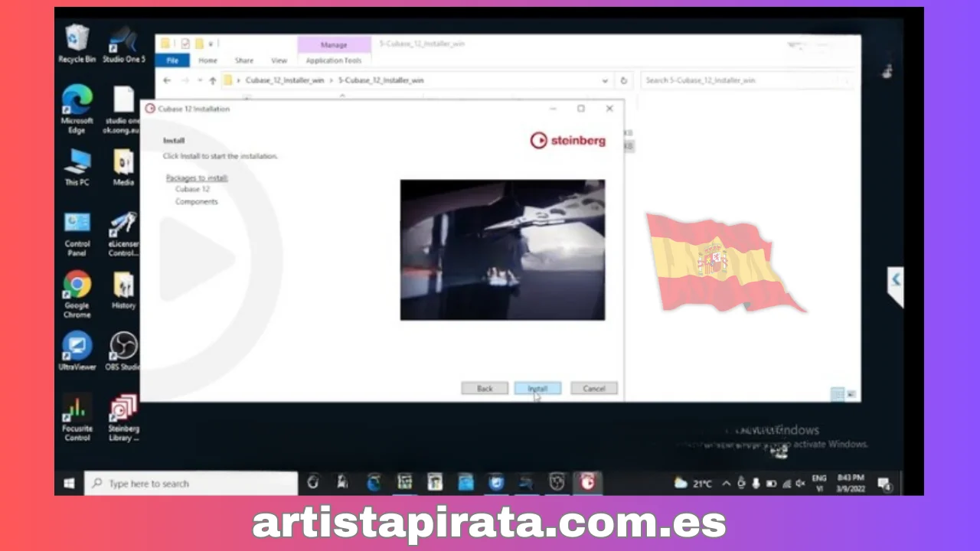Refresh the Explorer folder view
The width and height of the screenshot is (980, 551).
pos(624,80)
